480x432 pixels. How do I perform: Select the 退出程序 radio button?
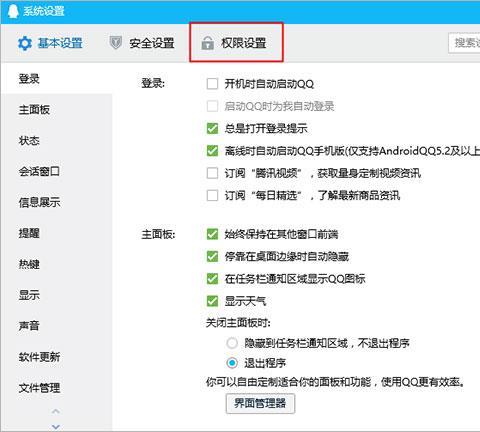point(232,363)
